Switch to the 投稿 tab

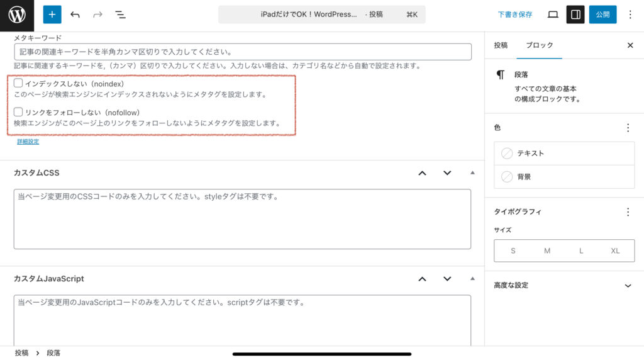[x=501, y=45]
